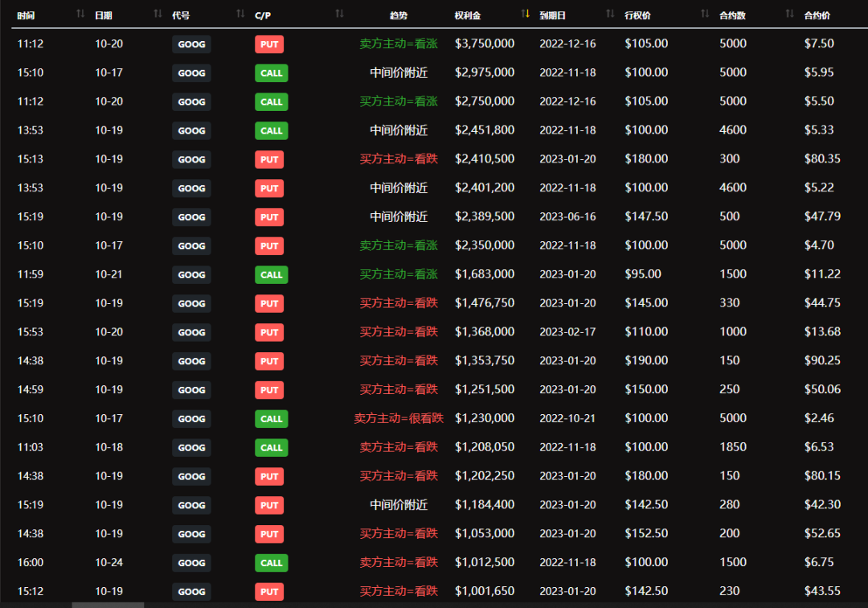Select the 卖方主动=很看跌 trend text
868x608 pixels.
pos(399,418)
